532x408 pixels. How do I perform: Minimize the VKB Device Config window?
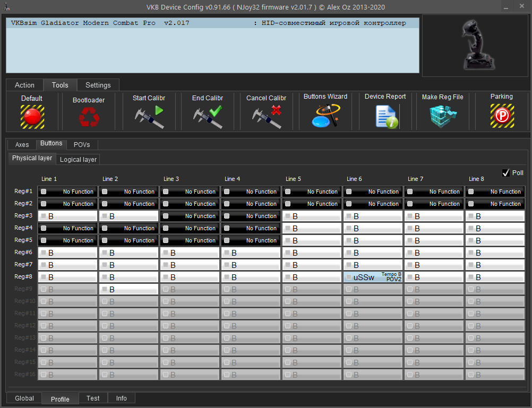(506, 7)
